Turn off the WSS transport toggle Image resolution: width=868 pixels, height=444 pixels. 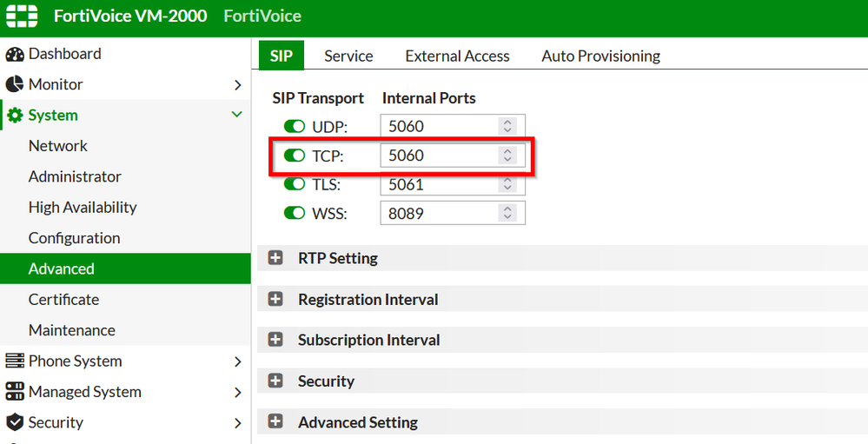[295, 213]
